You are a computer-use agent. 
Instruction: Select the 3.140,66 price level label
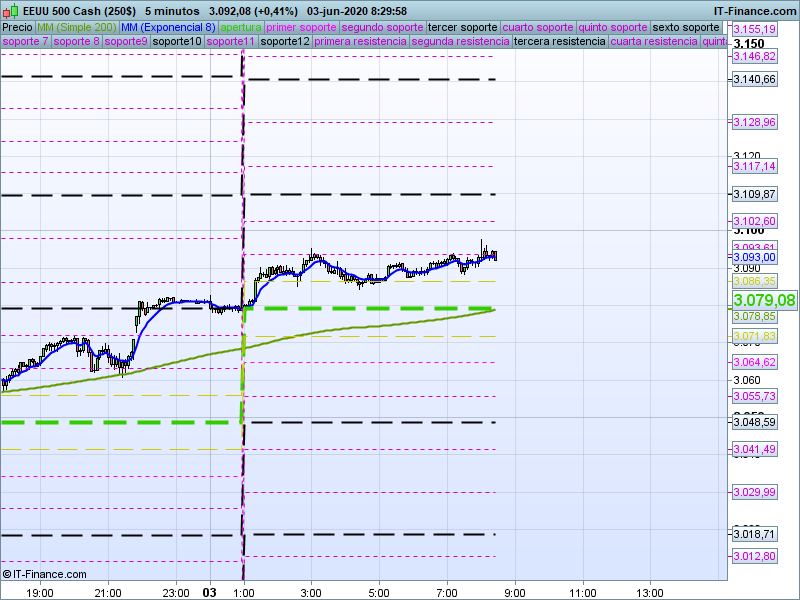(754, 79)
